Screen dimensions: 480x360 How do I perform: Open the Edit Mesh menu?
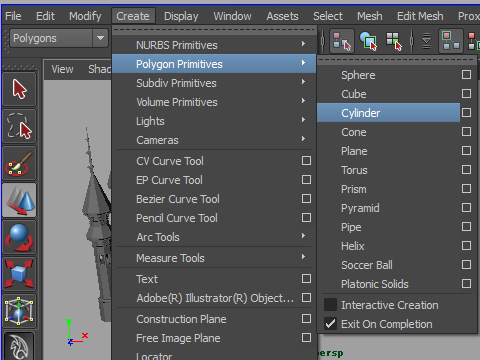click(x=420, y=16)
